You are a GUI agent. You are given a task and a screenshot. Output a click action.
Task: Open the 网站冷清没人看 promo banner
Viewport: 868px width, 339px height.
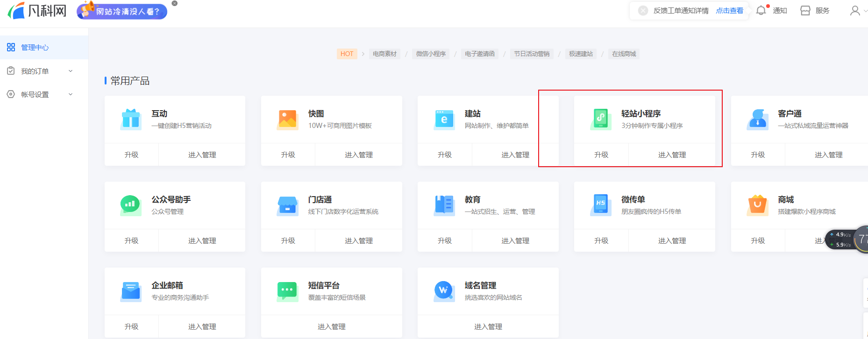click(x=122, y=11)
